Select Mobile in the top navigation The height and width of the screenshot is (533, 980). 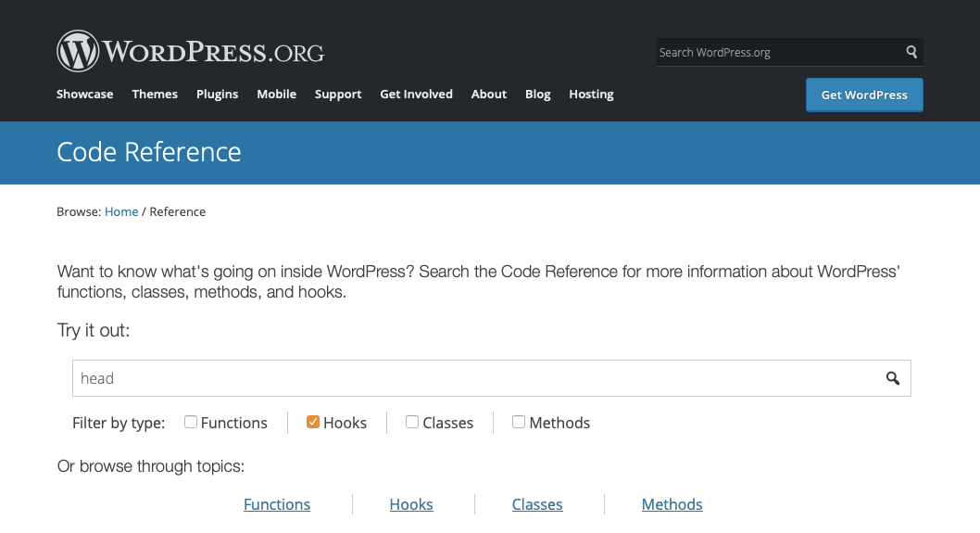tap(276, 94)
